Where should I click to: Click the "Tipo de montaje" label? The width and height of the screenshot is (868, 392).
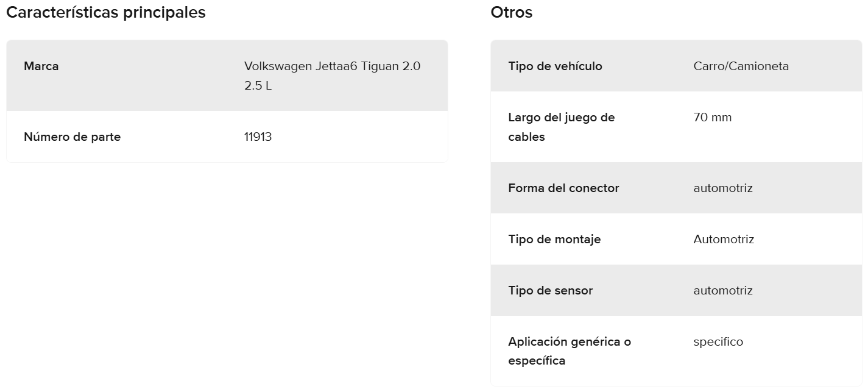[x=554, y=239]
